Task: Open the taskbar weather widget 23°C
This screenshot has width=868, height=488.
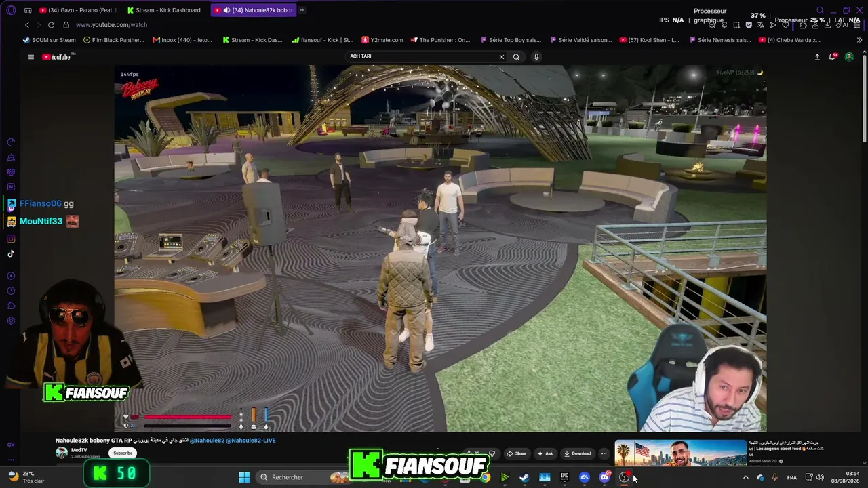Action: click(x=26, y=477)
